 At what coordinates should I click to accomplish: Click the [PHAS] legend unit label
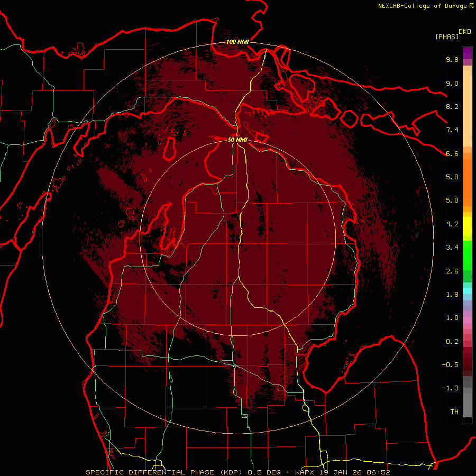coord(447,37)
